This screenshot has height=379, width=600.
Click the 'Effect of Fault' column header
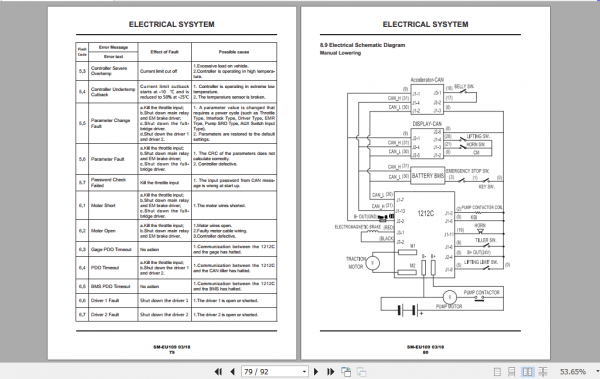[x=165, y=52]
